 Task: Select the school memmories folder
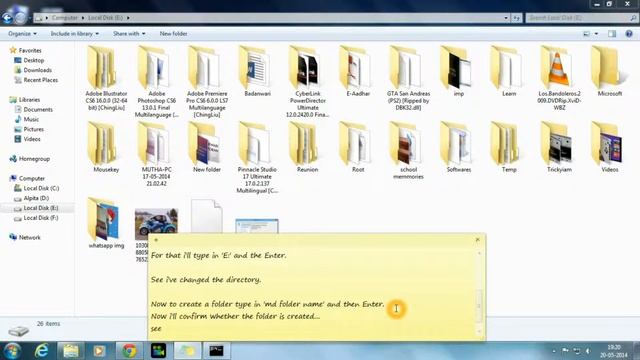click(x=408, y=151)
